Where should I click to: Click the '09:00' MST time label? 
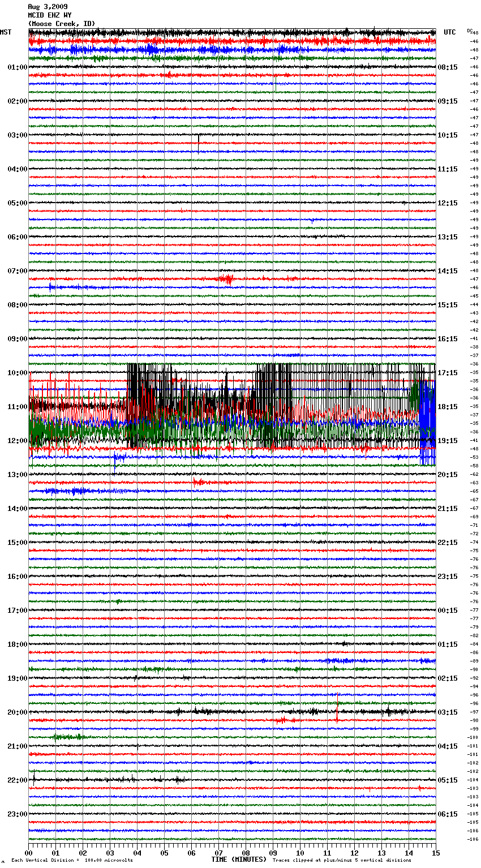[18, 339]
